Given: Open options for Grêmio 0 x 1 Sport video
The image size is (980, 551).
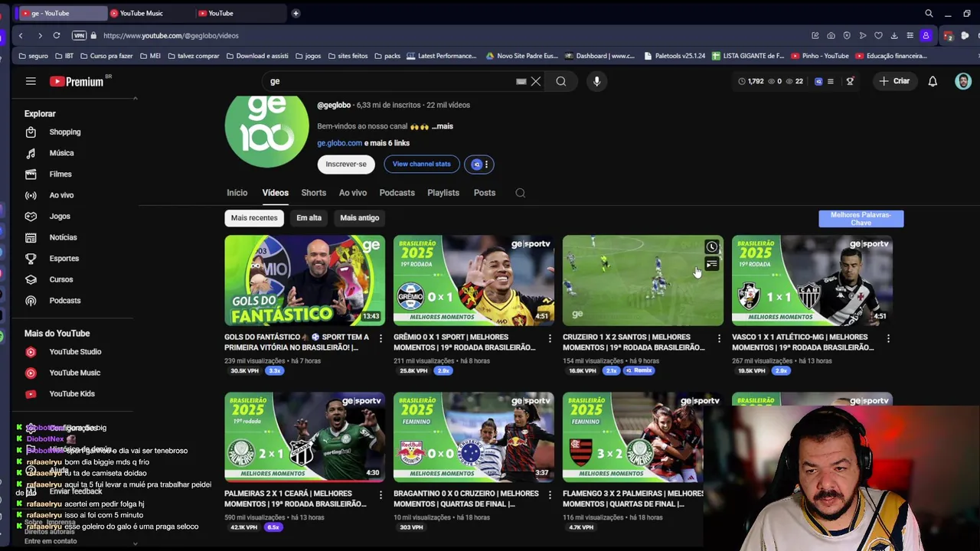Looking at the screenshot, I should pyautogui.click(x=550, y=338).
